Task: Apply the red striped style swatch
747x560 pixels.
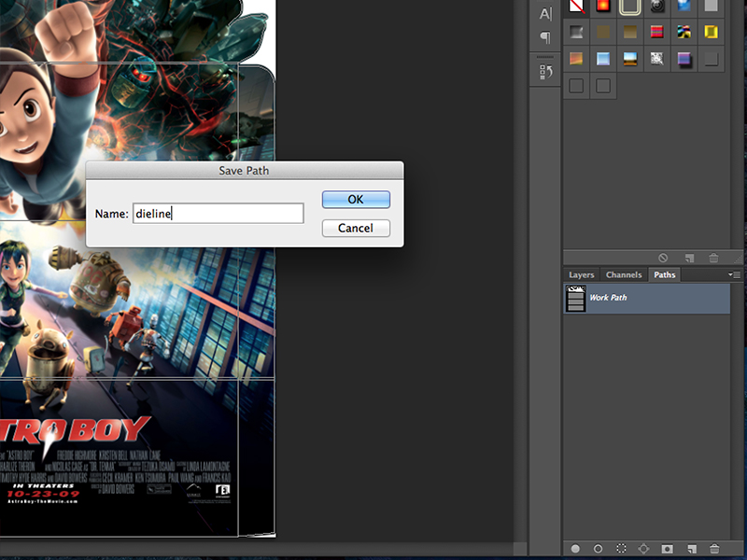Action: point(657,32)
